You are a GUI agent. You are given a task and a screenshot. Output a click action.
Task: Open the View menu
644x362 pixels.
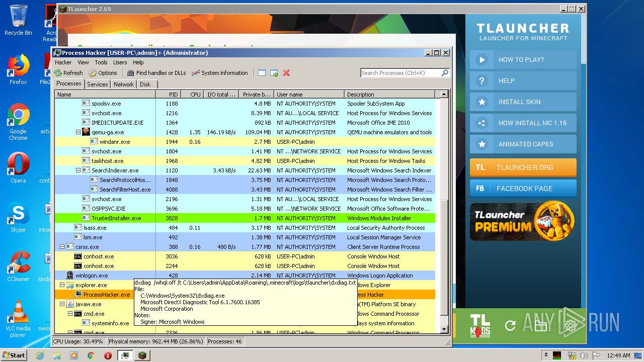click(83, 62)
